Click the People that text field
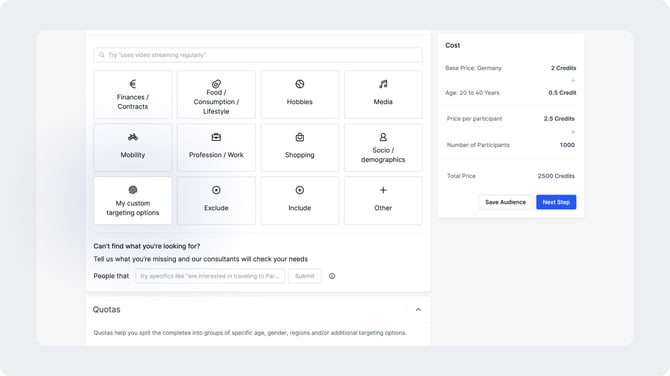670x376 pixels. click(x=210, y=276)
